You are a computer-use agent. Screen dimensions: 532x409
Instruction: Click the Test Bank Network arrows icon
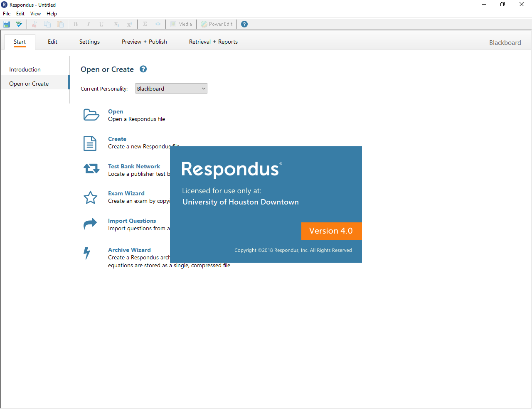91,168
